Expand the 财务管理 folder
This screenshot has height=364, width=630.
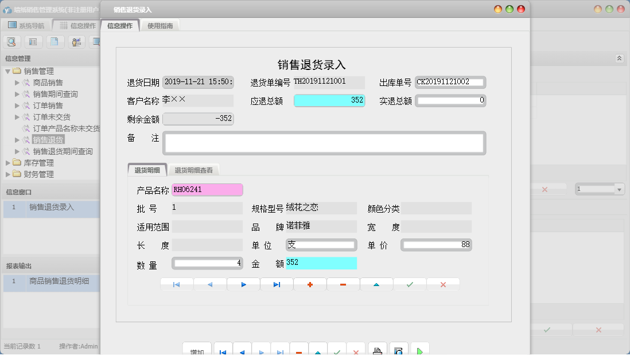(x=9, y=174)
